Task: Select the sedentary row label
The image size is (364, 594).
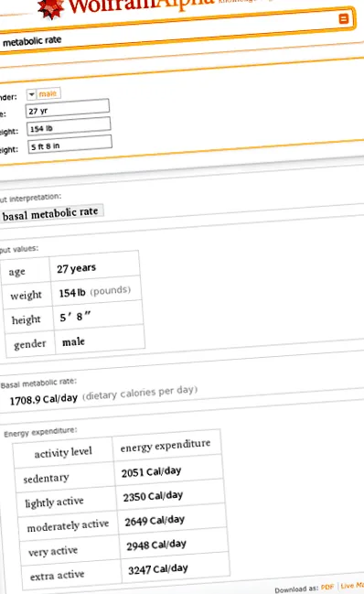Action: click(46, 479)
